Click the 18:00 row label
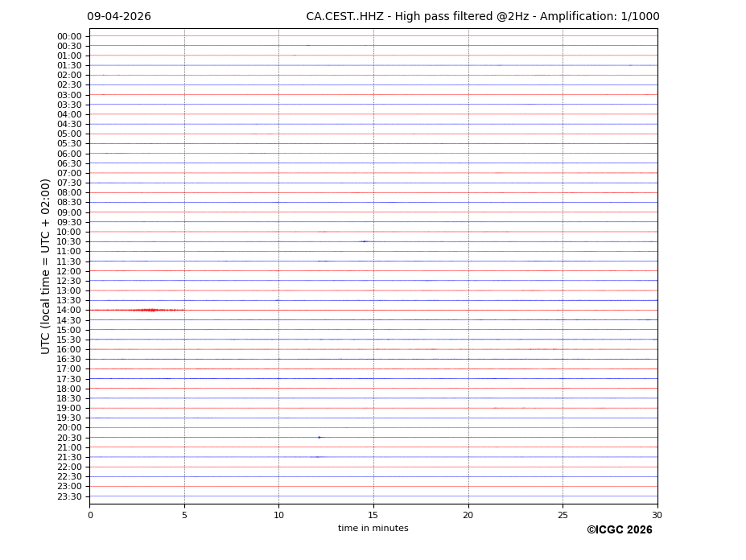 (x=69, y=389)
